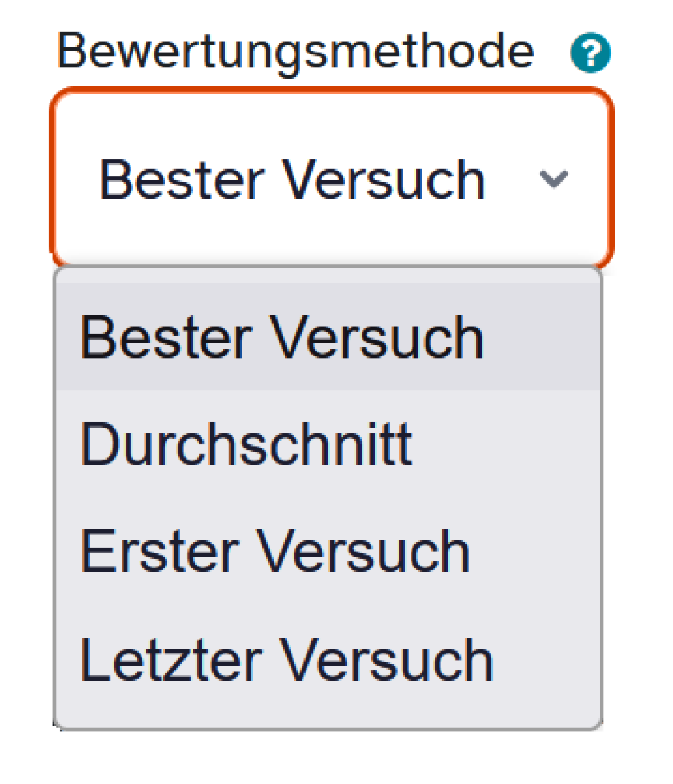Choose the average grade option Durchschnitt

pos(247,444)
